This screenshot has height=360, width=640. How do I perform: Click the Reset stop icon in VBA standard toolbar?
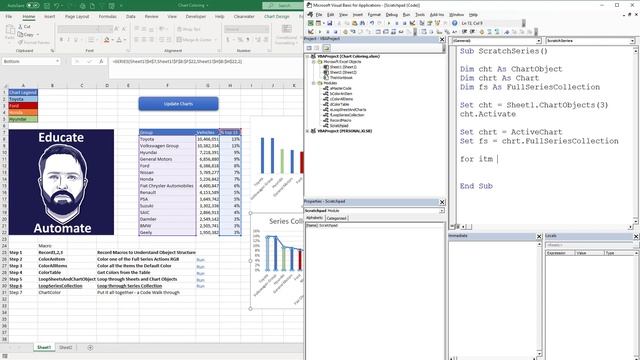point(404,23)
